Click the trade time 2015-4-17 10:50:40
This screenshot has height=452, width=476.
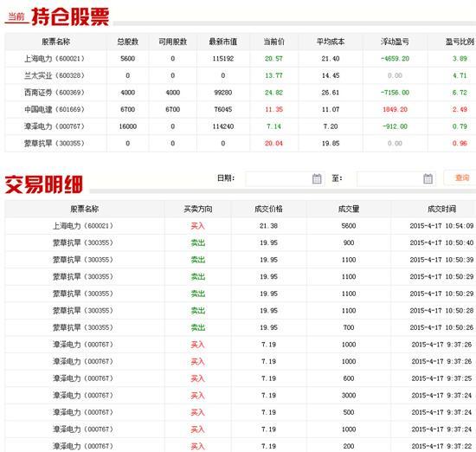click(441, 243)
